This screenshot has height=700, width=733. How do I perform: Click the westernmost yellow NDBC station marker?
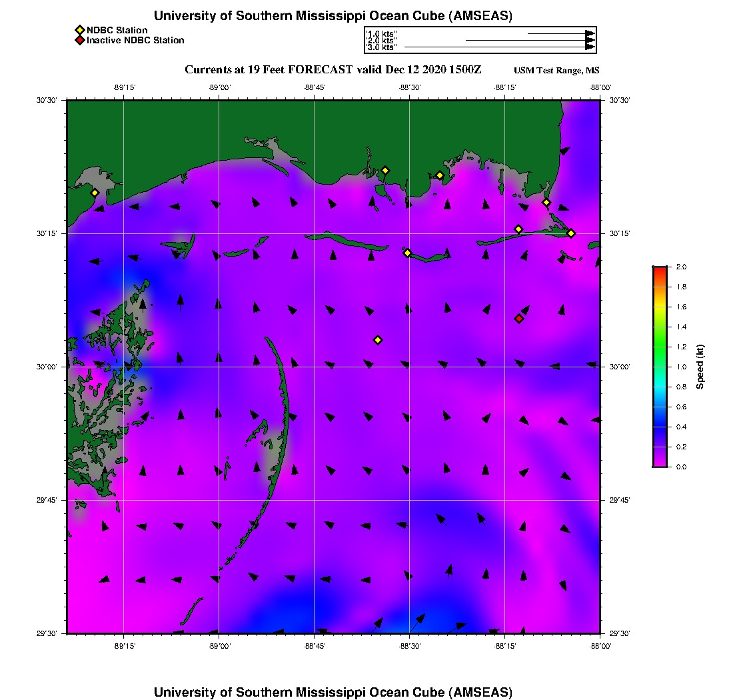pos(95,193)
